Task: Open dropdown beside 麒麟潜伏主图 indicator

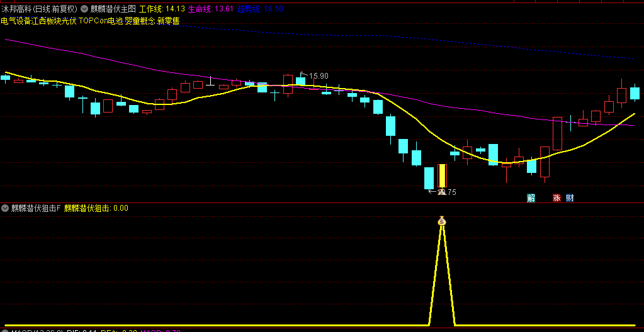Action: tap(84, 9)
